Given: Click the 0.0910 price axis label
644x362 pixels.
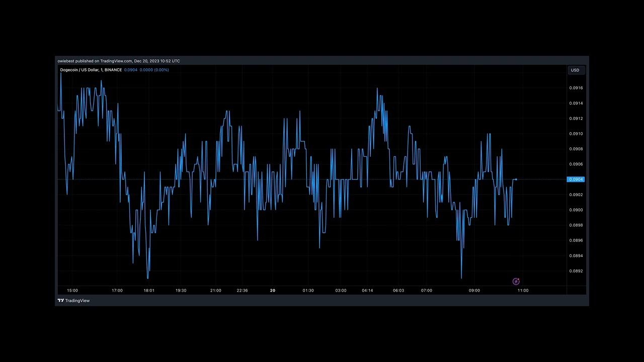Looking at the screenshot, I should click(576, 134).
